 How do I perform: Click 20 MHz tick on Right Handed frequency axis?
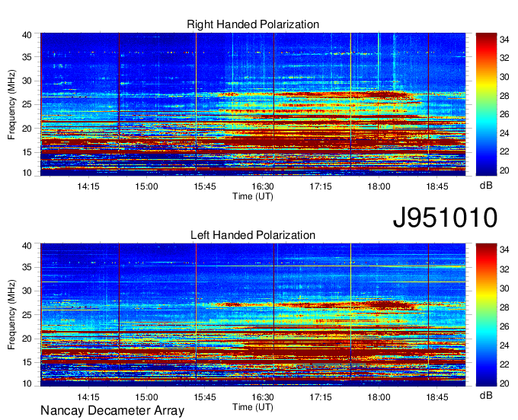(27, 129)
